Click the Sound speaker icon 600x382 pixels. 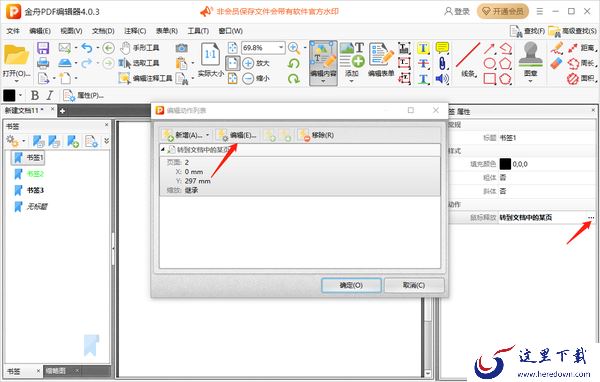coord(442,78)
